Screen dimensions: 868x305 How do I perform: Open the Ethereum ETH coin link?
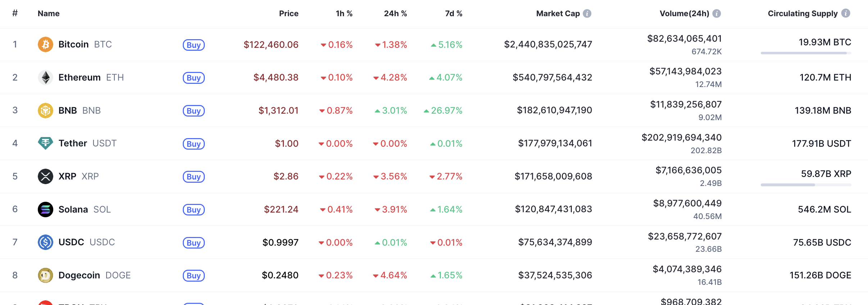[80, 77]
